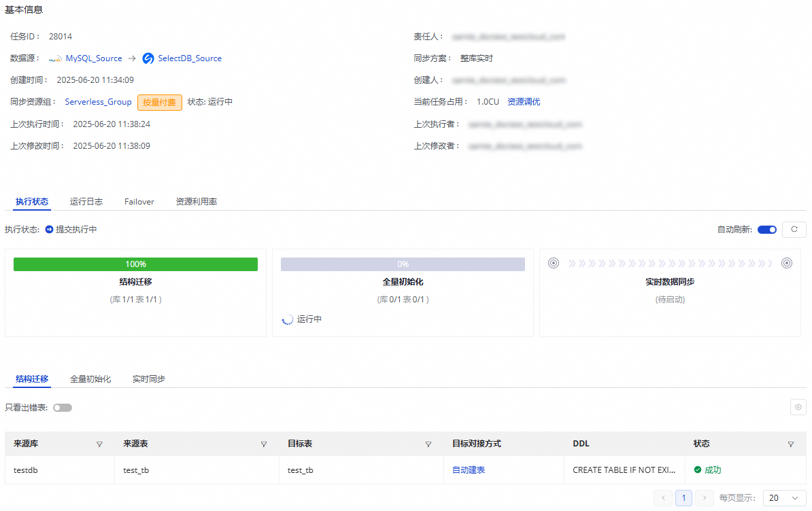Viewport: 812px width, 511px height.
Task: Click the creation time 2025-06-20 11:34:09
Action: pyautogui.click(x=95, y=80)
